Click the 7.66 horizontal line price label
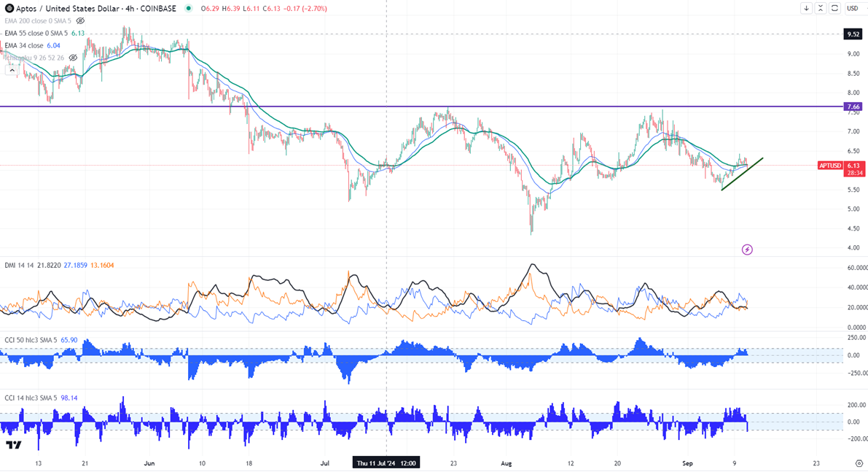The width and height of the screenshot is (868, 472). 853,107
